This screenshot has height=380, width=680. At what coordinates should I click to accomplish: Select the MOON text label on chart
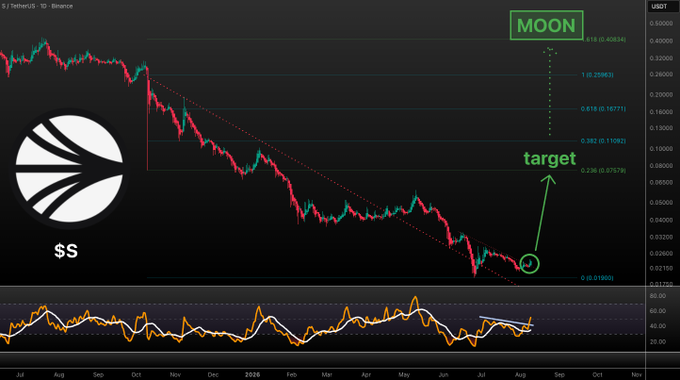[546, 25]
